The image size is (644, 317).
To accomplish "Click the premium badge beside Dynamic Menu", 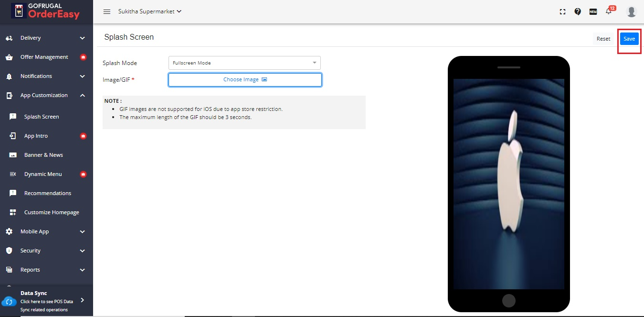I will pos(83,174).
